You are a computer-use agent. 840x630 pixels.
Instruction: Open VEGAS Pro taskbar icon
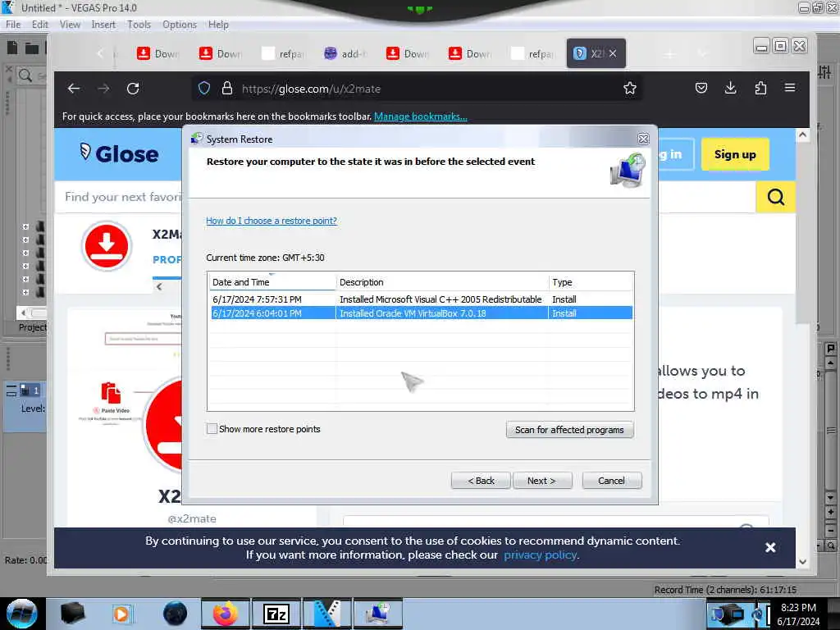click(x=327, y=614)
